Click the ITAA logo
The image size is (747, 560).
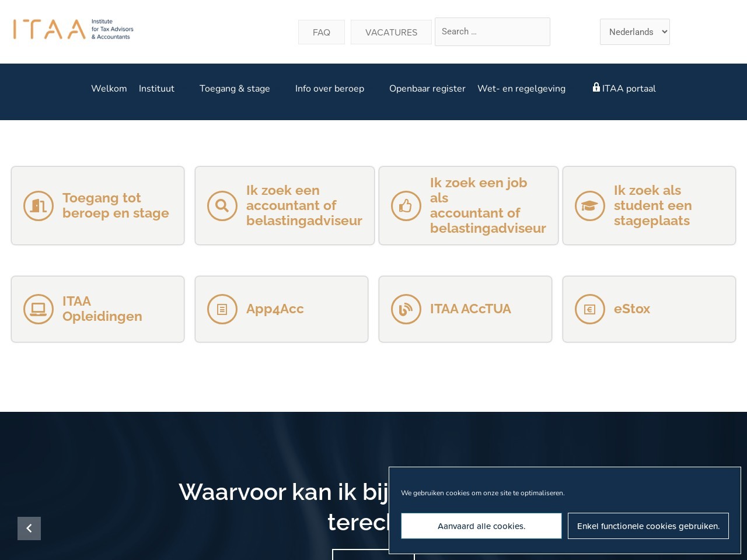tap(74, 29)
